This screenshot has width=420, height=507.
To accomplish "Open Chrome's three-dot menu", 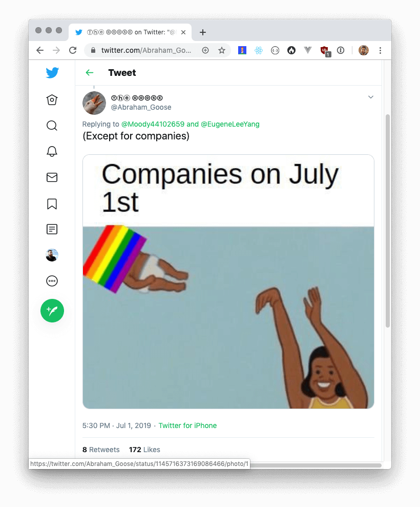I will pyautogui.click(x=380, y=50).
